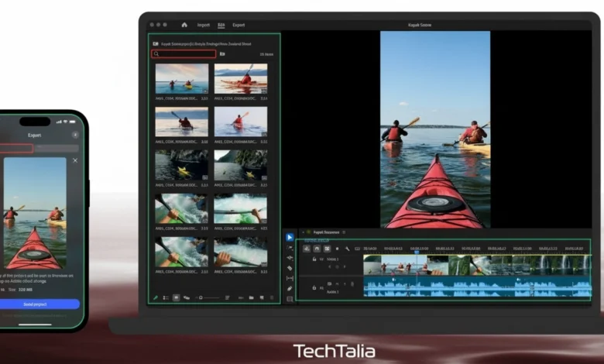Select the Razor tool
The width and height of the screenshot is (604, 364).
[x=290, y=268]
